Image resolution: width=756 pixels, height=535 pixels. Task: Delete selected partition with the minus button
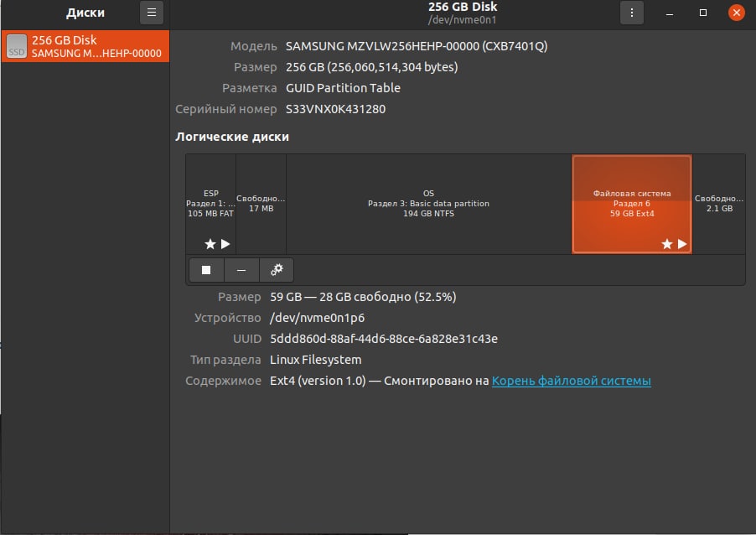point(241,270)
